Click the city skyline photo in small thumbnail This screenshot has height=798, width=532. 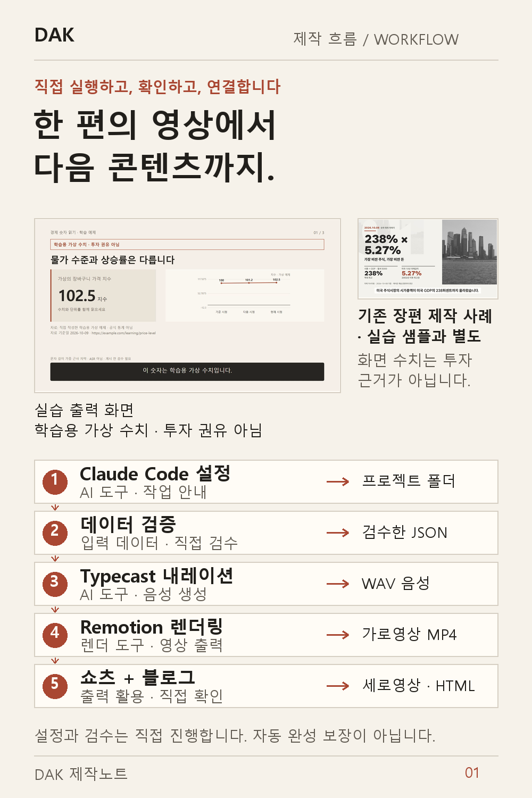pyautogui.click(x=470, y=253)
